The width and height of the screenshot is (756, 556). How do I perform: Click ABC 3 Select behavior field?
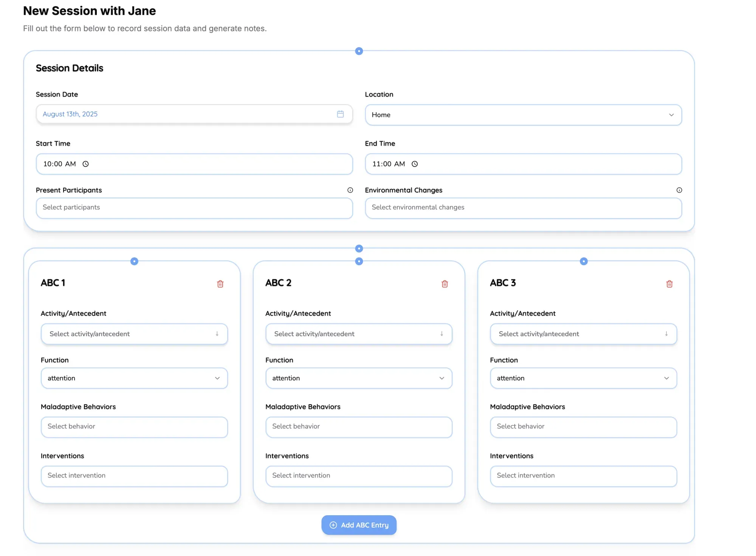(x=583, y=427)
